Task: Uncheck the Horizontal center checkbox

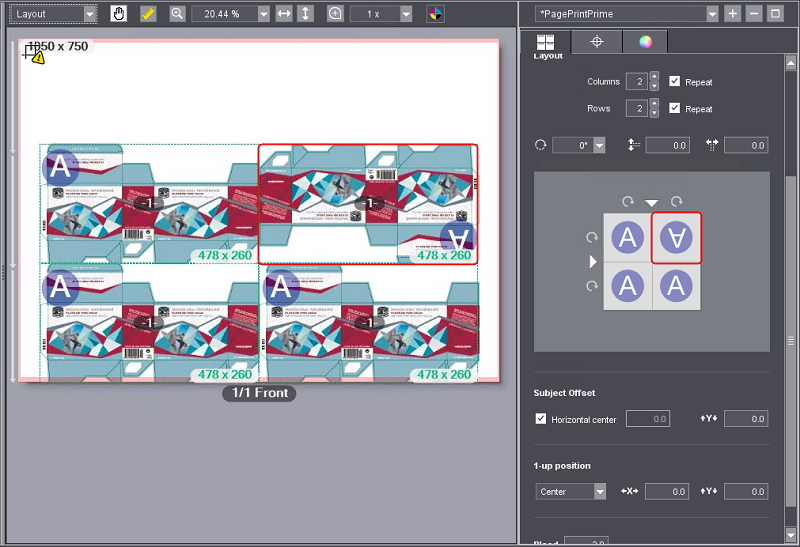Action: (x=541, y=419)
